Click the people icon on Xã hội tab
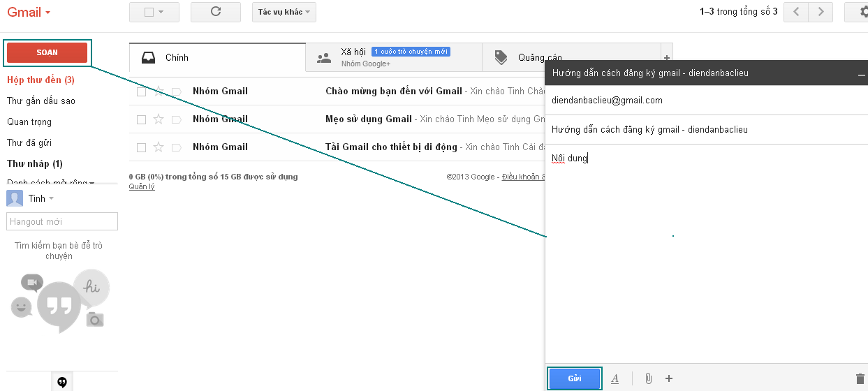This screenshot has width=868, height=391. point(324,58)
